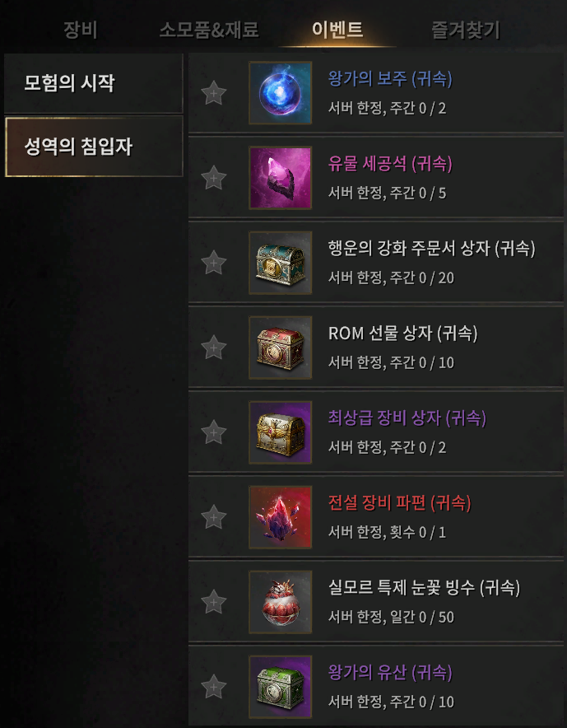The height and width of the screenshot is (728, 567).
Task: Switch to the 즐겨찾기 tab
Action: pyautogui.click(x=466, y=30)
